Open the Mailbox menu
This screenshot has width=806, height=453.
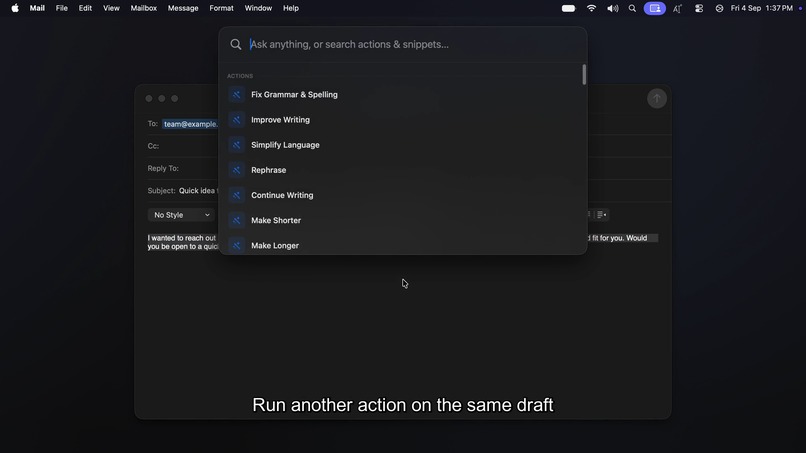pyautogui.click(x=143, y=8)
